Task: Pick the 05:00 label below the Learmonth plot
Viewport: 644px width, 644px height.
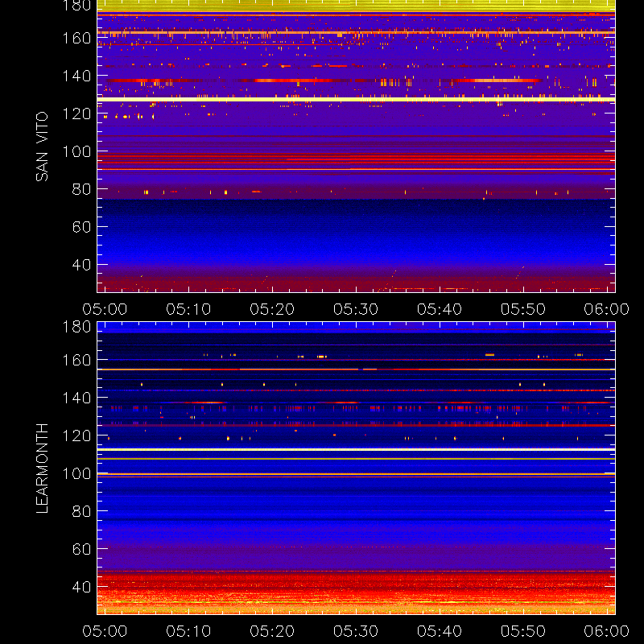Action: [105, 631]
